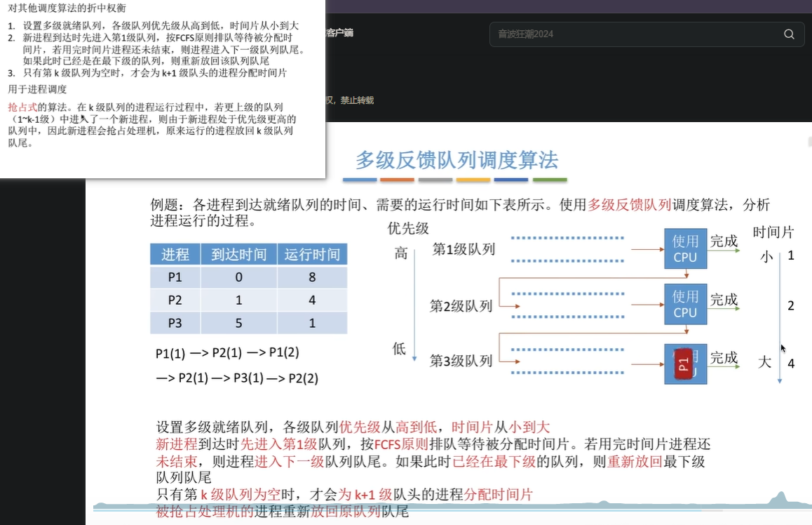This screenshot has width=812, height=525.
Task: Click the 使用 CPU box of 第1级队列
Action: (x=685, y=248)
